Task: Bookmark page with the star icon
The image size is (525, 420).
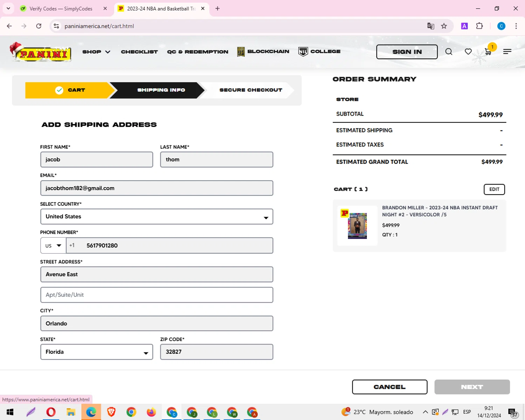Action: pyautogui.click(x=444, y=26)
